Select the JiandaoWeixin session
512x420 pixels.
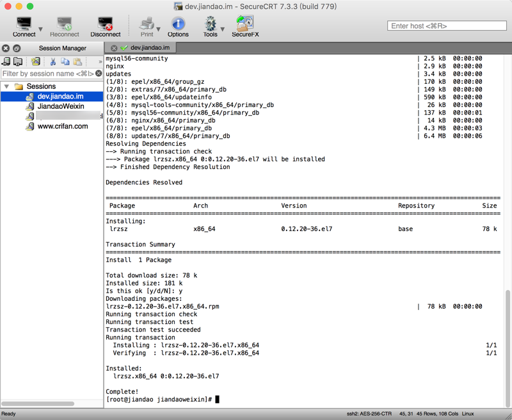point(60,106)
